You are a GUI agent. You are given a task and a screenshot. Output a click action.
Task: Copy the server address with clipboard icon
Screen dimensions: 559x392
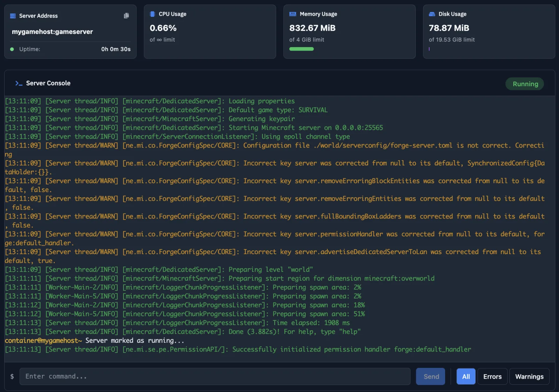click(x=126, y=16)
